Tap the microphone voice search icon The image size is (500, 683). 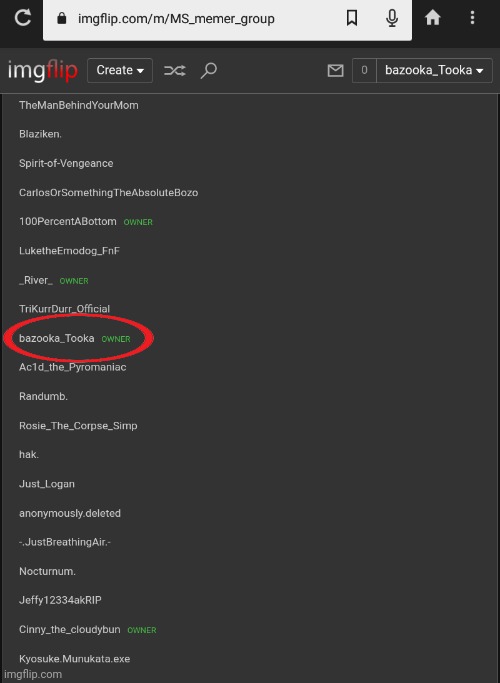point(392,18)
